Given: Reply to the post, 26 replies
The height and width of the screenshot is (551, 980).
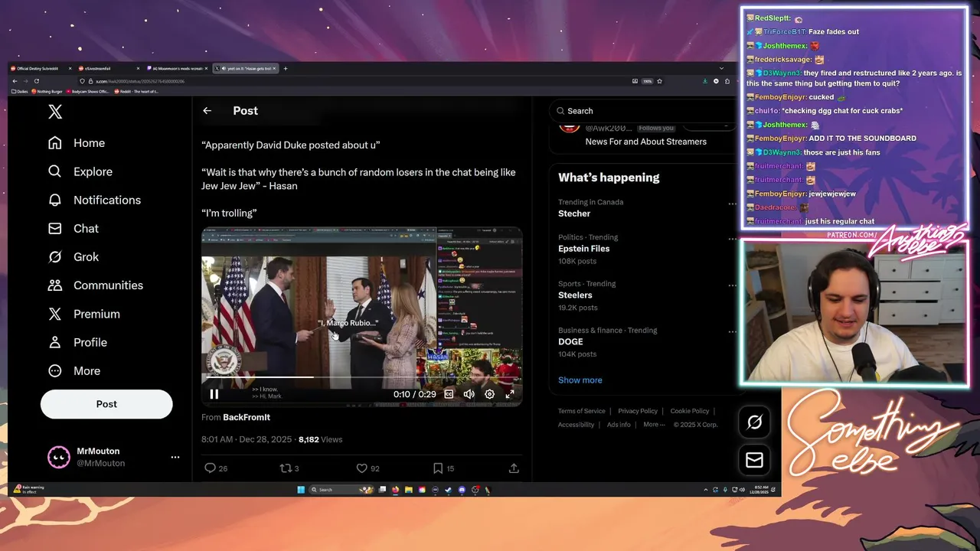Looking at the screenshot, I should (216, 468).
